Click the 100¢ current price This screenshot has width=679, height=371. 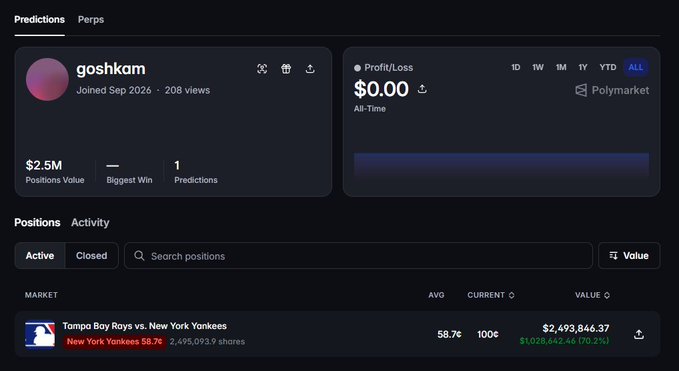[x=488, y=334]
